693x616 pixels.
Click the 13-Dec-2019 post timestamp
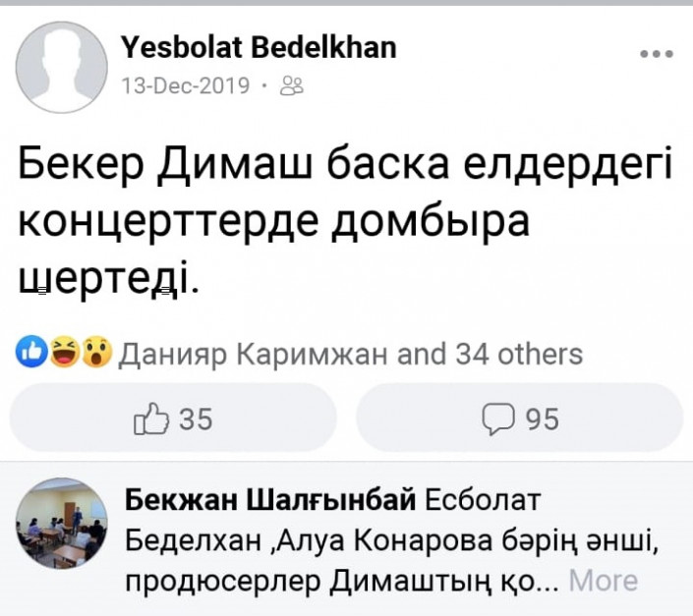184,85
